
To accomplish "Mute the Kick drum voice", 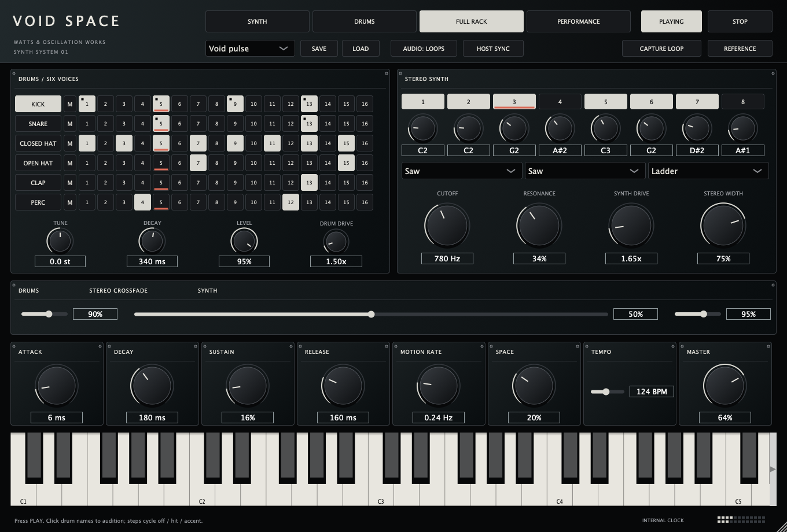I will pos(69,104).
